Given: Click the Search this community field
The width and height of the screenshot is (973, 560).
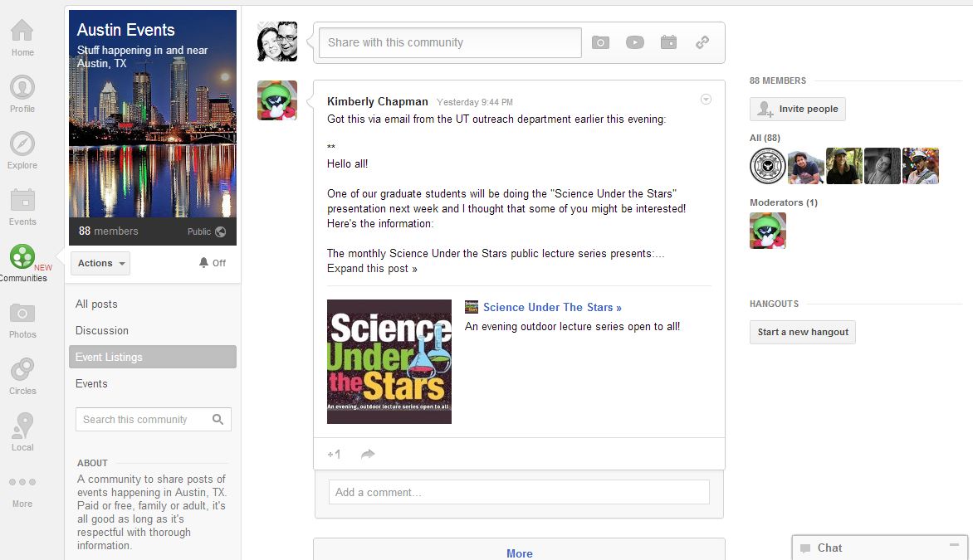Looking at the screenshot, I should point(141,419).
